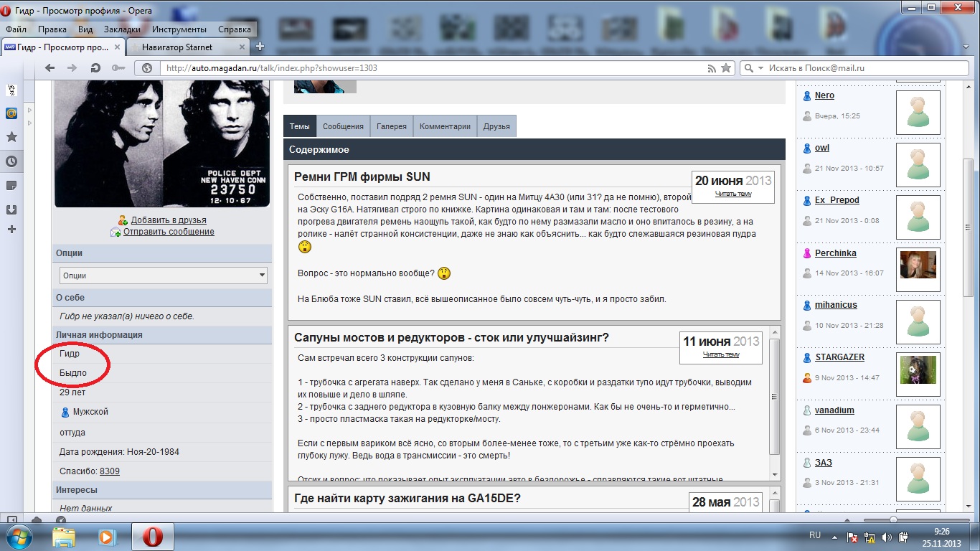Screen dimensions: 980x551
Task: Open the Notes panel in sidebar
Action: pos(11,186)
